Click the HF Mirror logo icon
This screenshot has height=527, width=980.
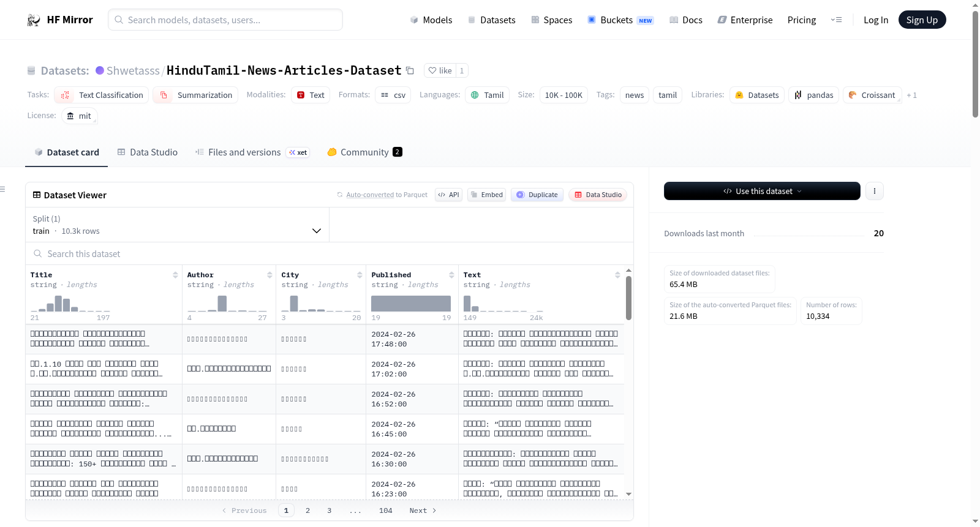point(34,20)
